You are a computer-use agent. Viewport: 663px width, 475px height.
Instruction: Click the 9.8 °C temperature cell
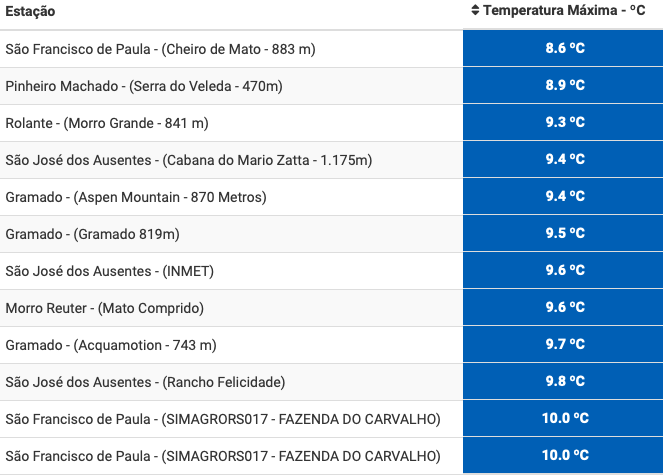[x=563, y=381]
